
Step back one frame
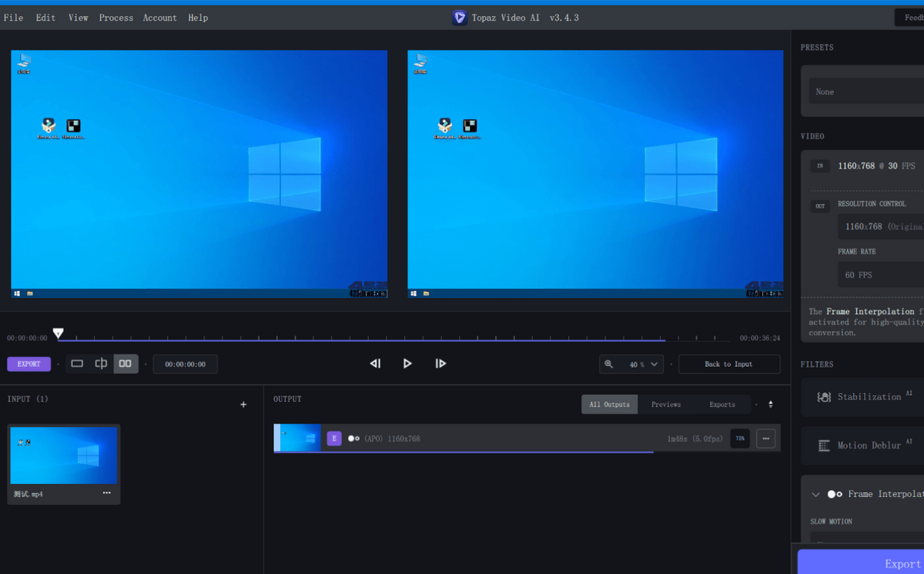[x=375, y=364]
